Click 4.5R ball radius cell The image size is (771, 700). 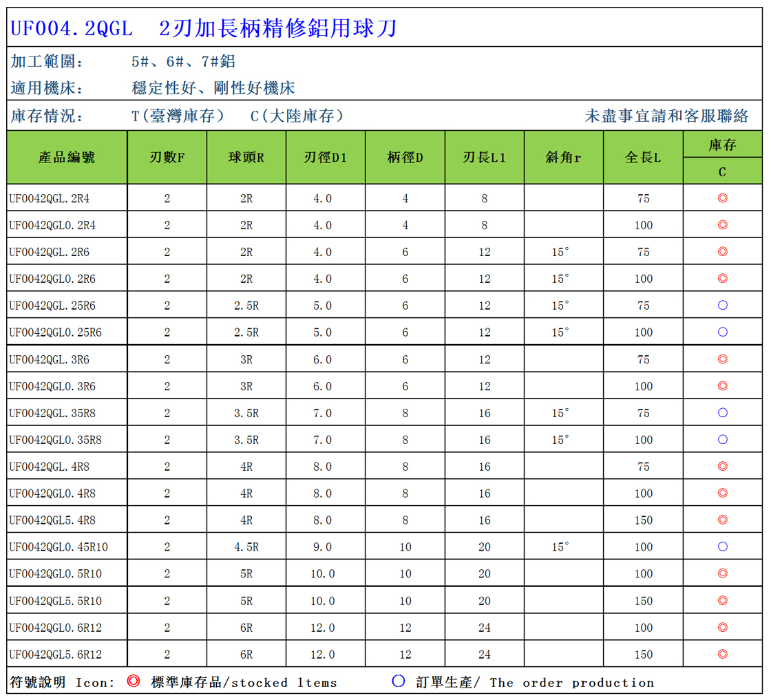point(246,547)
